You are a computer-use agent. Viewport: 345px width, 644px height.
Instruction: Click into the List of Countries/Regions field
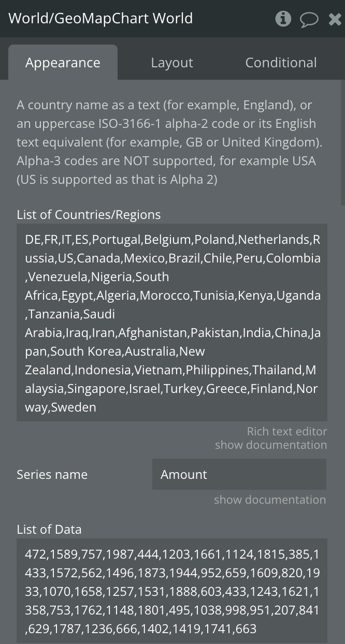(172, 323)
